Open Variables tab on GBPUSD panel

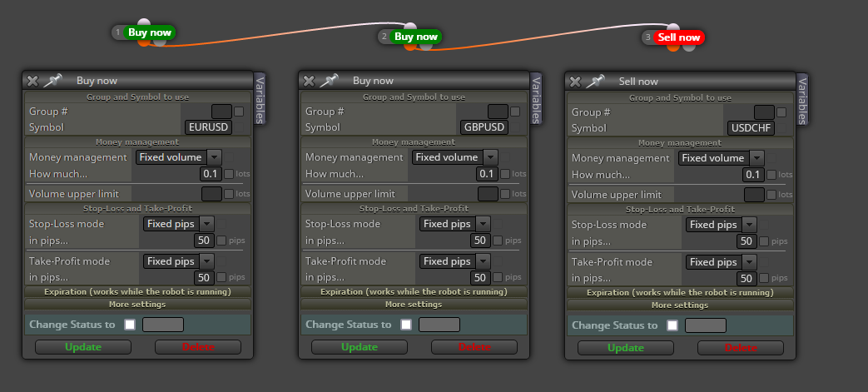point(536,98)
